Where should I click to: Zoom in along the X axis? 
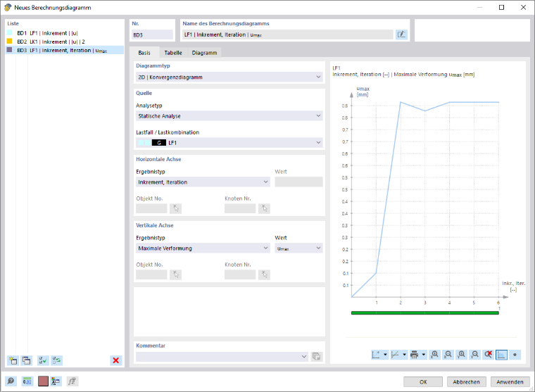tap(434, 355)
